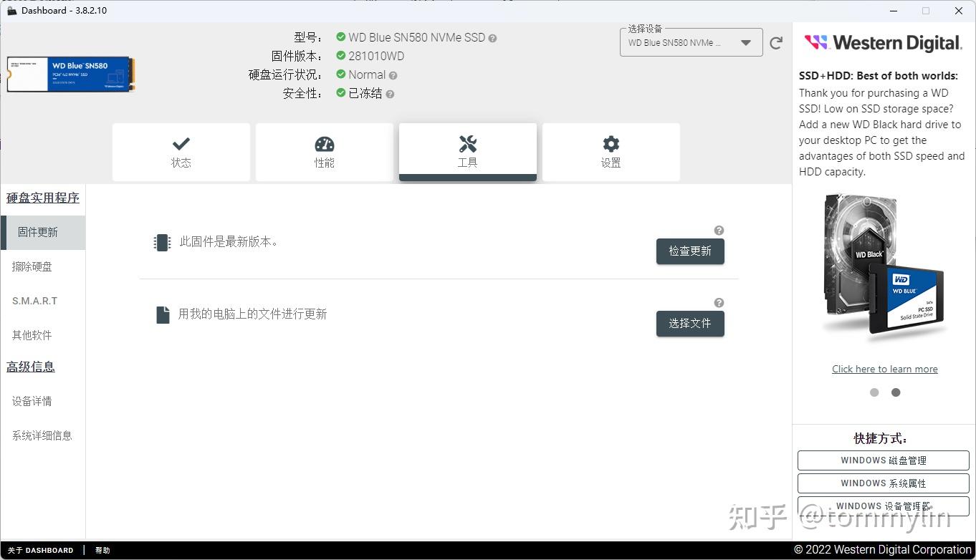Click the Western Digital logo
Viewport: 976px width, 560px height.
click(883, 43)
